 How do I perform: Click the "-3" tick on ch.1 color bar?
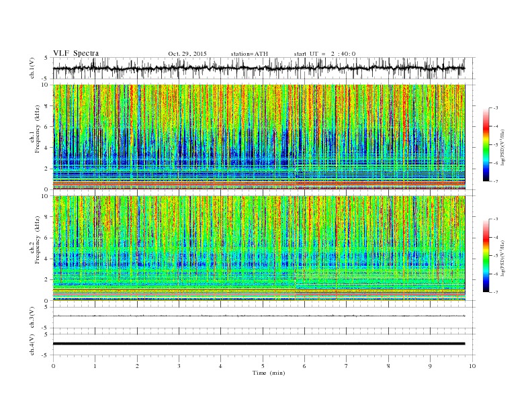pyautogui.click(x=496, y=108)
